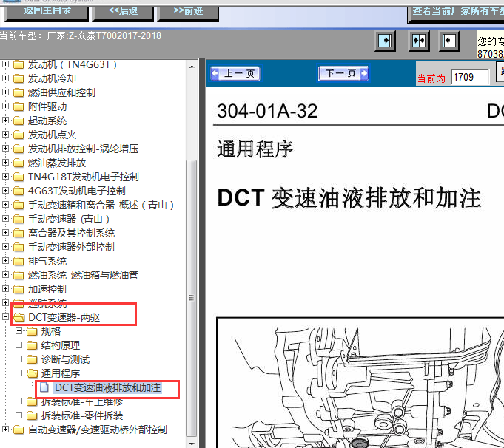The height and width of the screenshot is (448, 504).
Task: Click the DCT变速油液排放和加注 document icon
Action: pyautogui.click(x=44, y=387)
